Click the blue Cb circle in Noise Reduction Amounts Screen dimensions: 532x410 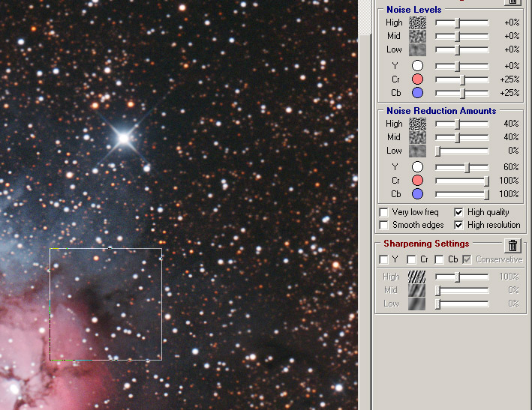pyautogui.click(x=417, y=194)
